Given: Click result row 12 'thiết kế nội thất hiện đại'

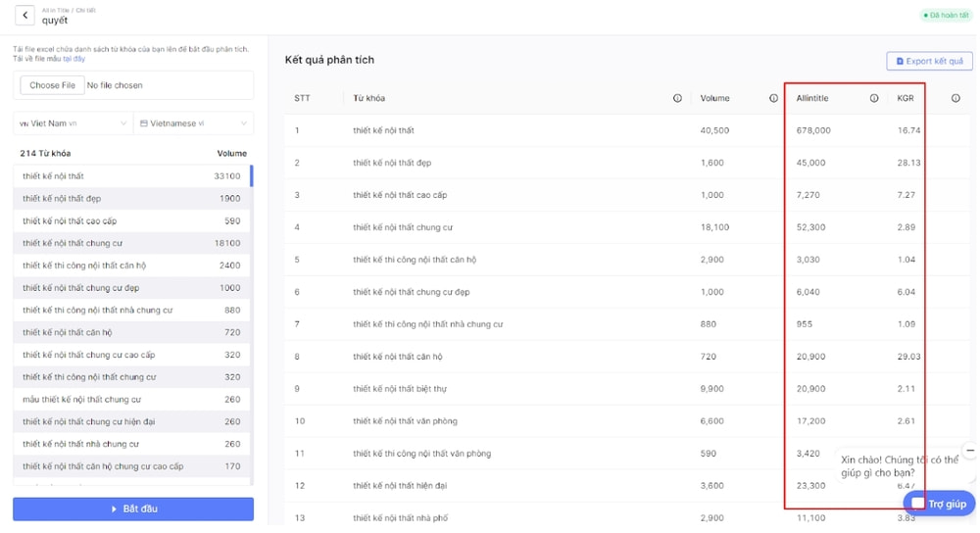Looking at the screenshot, I should tap(628, 486).
